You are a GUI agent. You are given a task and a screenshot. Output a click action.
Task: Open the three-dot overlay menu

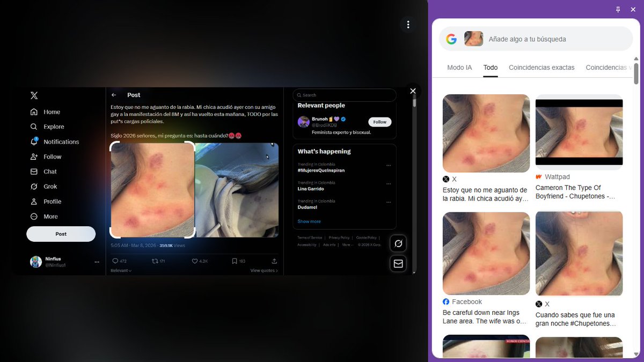click(x=408, y=25)
